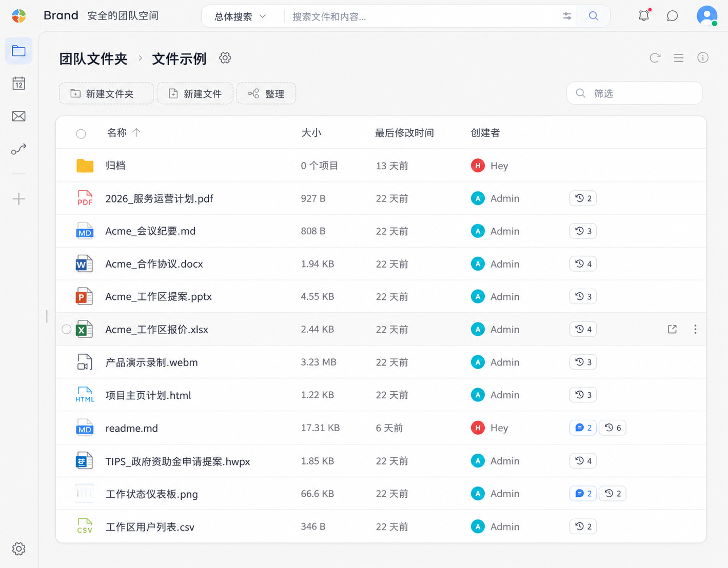Sort by 创建者 column header
Viewport: 728px width, 568px height.
click(485, 133)
